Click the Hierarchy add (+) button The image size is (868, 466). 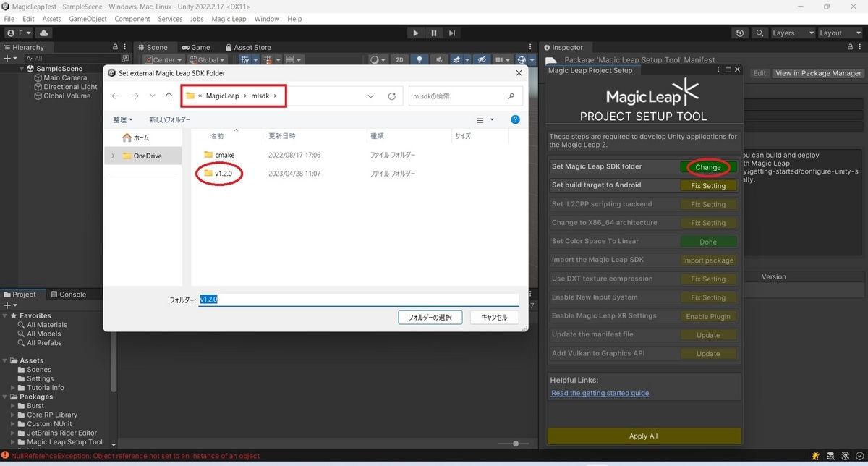coord(9,59)
